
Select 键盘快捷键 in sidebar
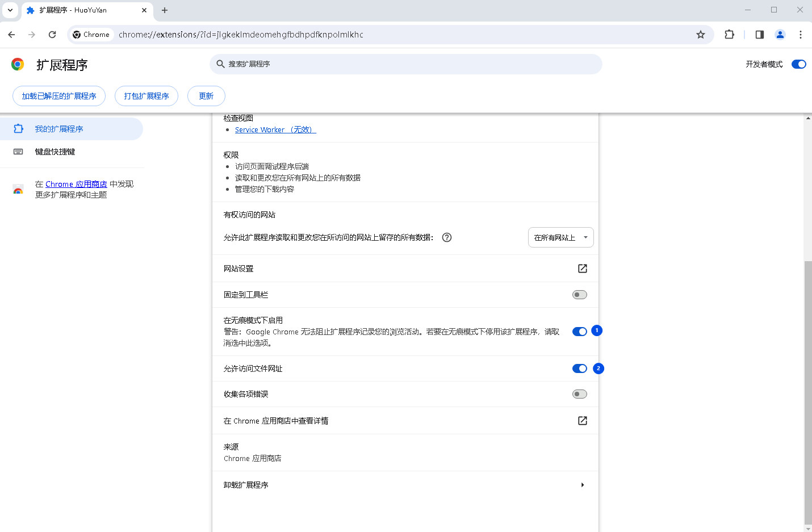click(71, 152)
